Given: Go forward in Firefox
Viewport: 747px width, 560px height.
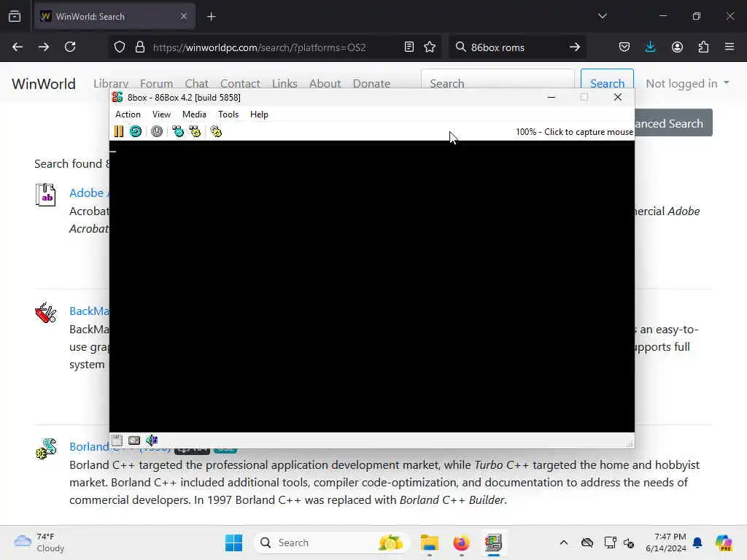Looking at the screenshot, I should pos(43,47).
